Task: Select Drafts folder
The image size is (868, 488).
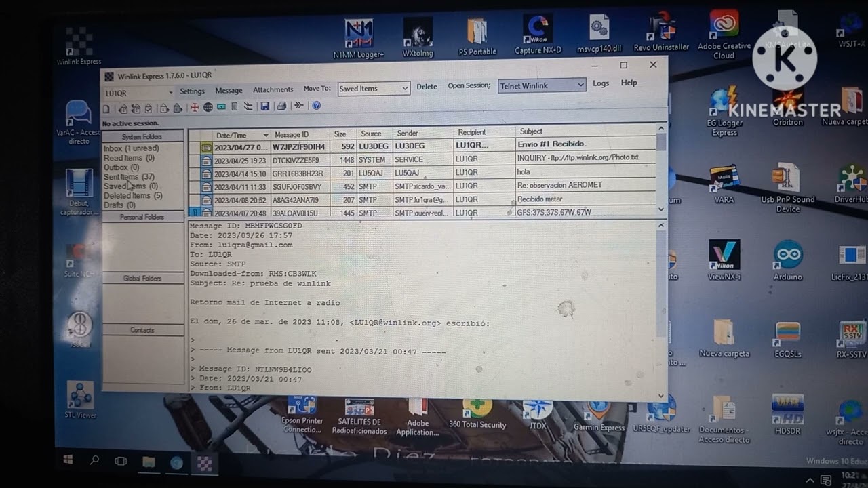Action: pos(119,205)
